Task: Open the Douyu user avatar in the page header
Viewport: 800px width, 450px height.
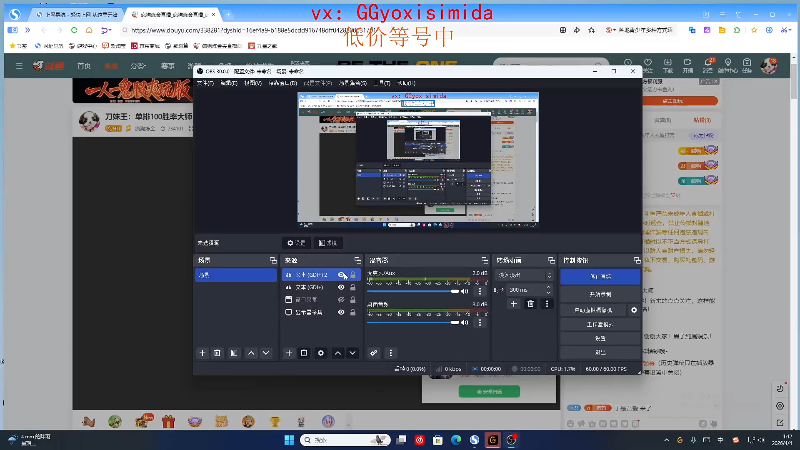Action: (x=769, y=65)
